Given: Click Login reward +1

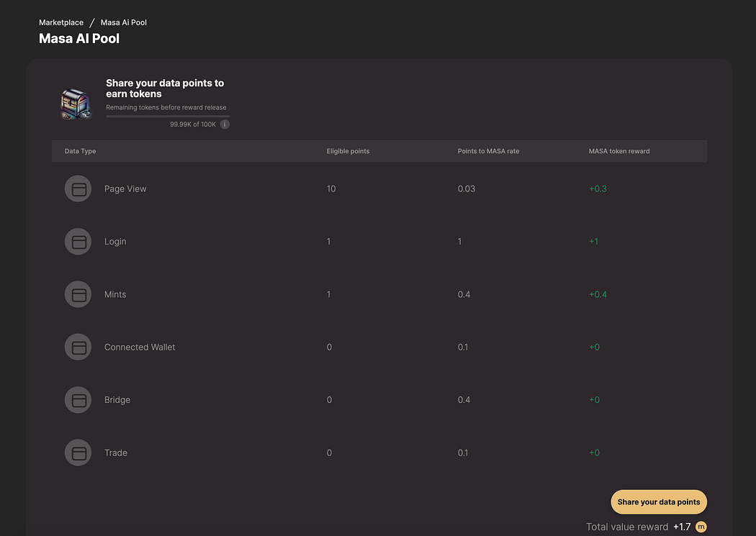Looking at the screenshot, I should coord(593,241).
